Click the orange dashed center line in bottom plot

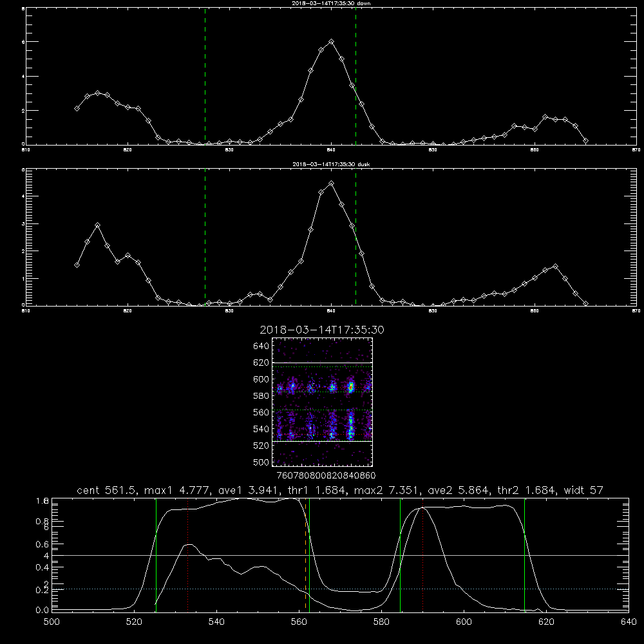305,554
